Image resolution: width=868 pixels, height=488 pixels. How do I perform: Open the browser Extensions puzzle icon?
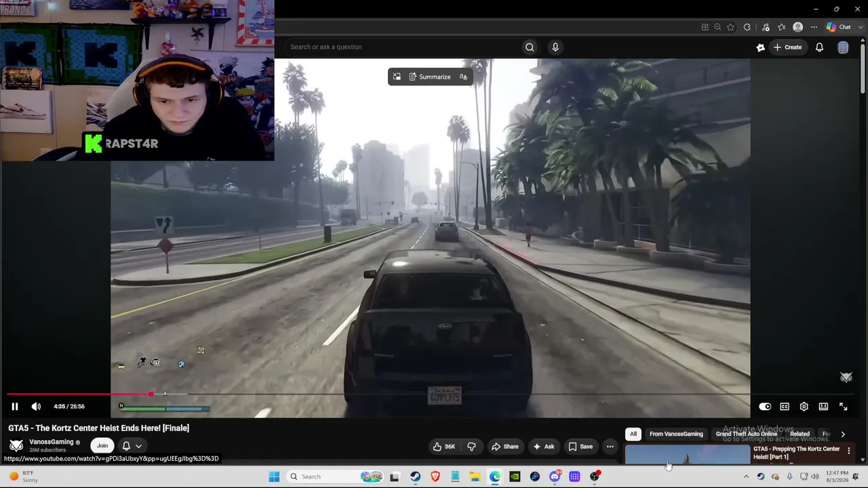click(x=747, y=27)
